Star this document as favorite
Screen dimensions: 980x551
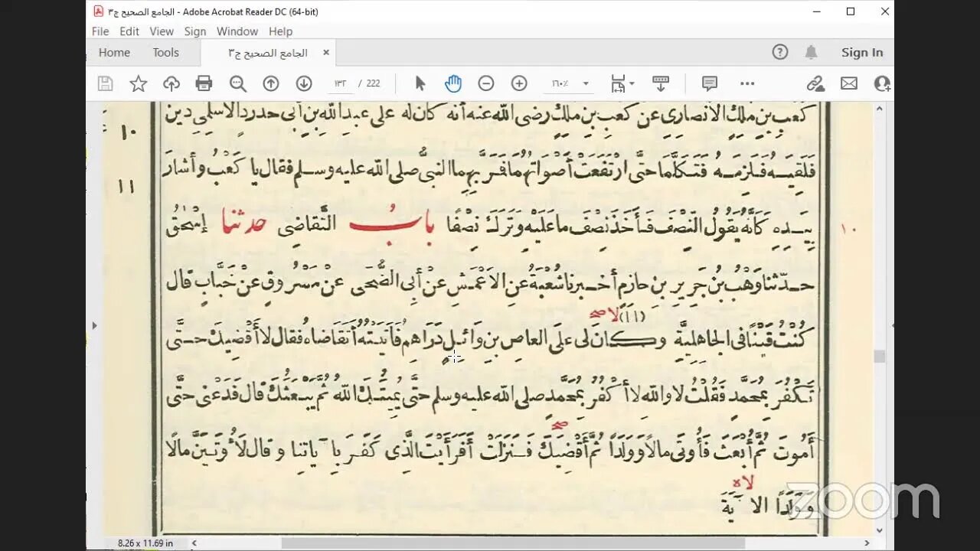click(x=139, y=83)
